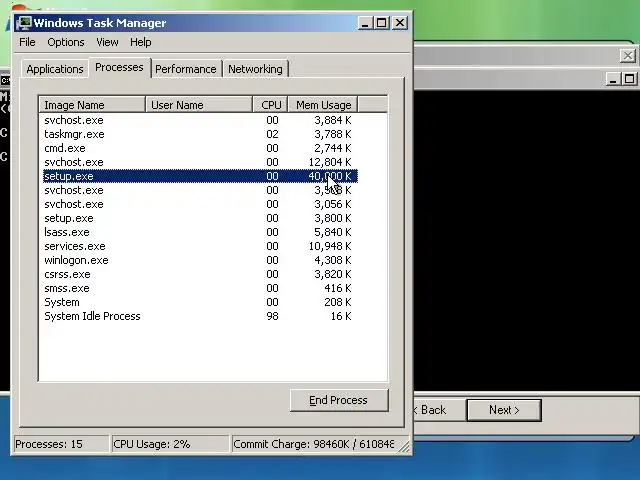Select the highlighted setup.exe 40,000 K row
The width and height of the screenshot is (640, 480).
click(x=200, y=176)
